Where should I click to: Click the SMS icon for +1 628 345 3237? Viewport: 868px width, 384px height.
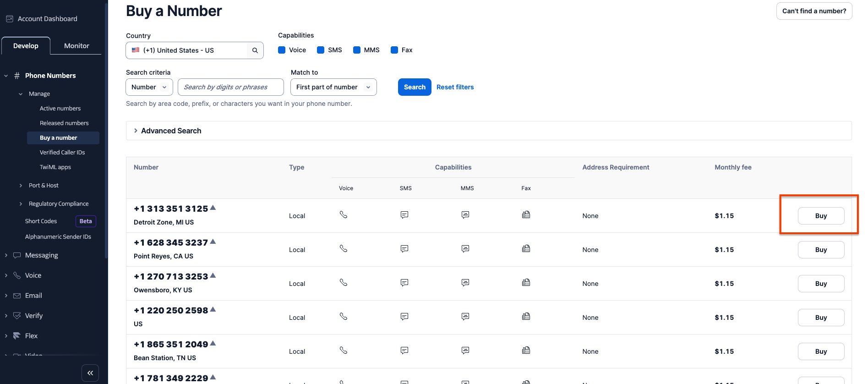point(404,248)
